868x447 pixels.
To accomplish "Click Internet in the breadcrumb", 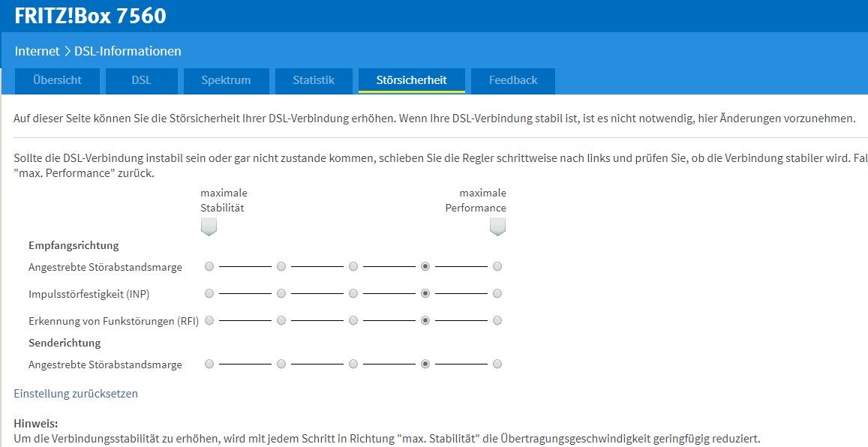I will coord(37,52).
